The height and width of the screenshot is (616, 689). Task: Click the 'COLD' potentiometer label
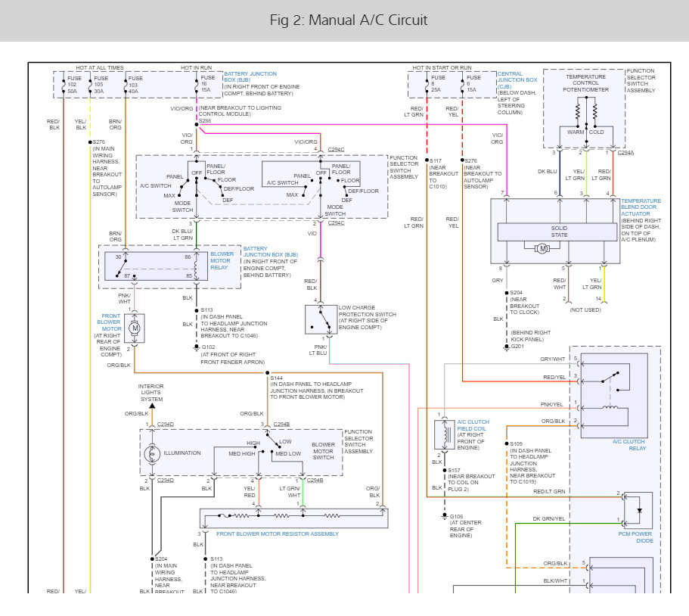[x=596, y=132]
